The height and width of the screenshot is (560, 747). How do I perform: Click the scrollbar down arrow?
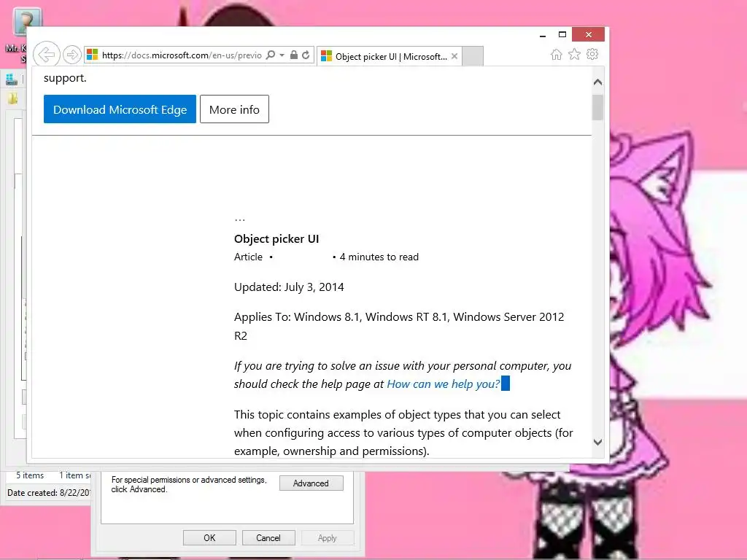pos(598,442)
